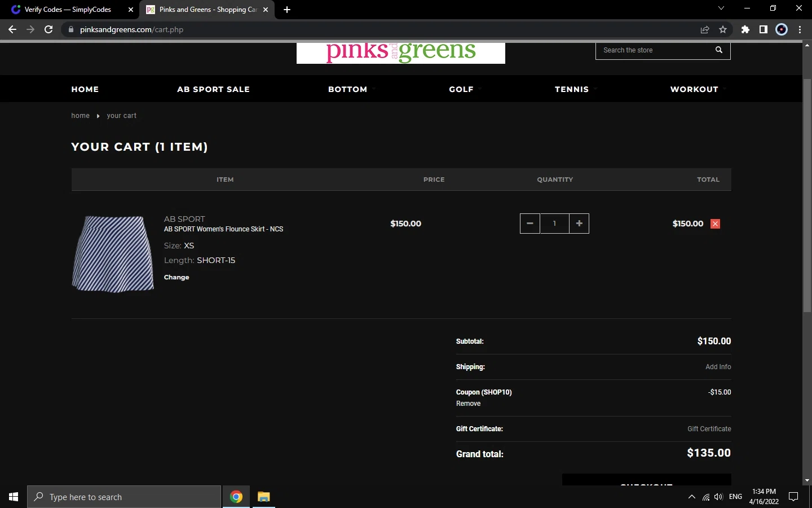Reload the page with refresh icon
Screen dimensions: 812x508
coord(48,29)
